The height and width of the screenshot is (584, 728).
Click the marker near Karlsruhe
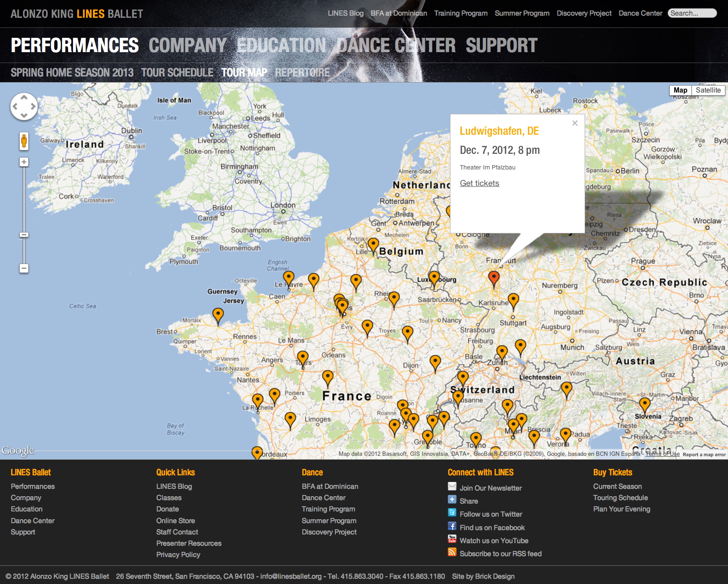click(513, 302)
